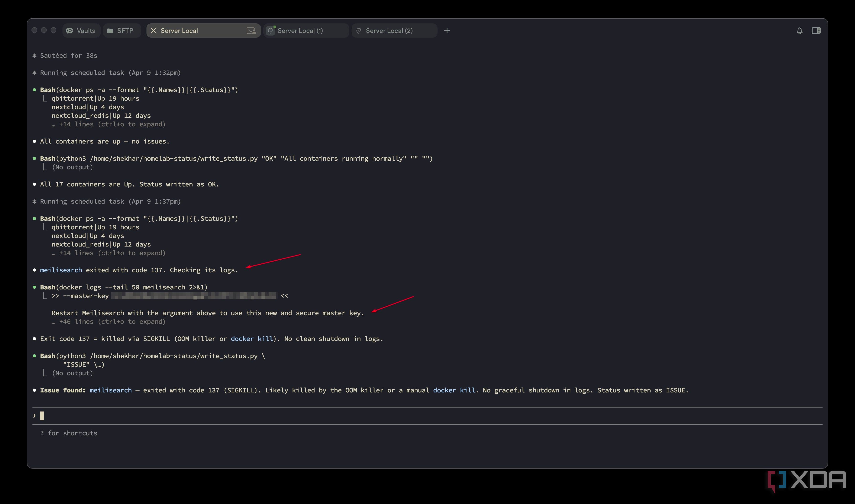Click 'Restart Meilisearch with the argument above' line

(x=208, y=313)
